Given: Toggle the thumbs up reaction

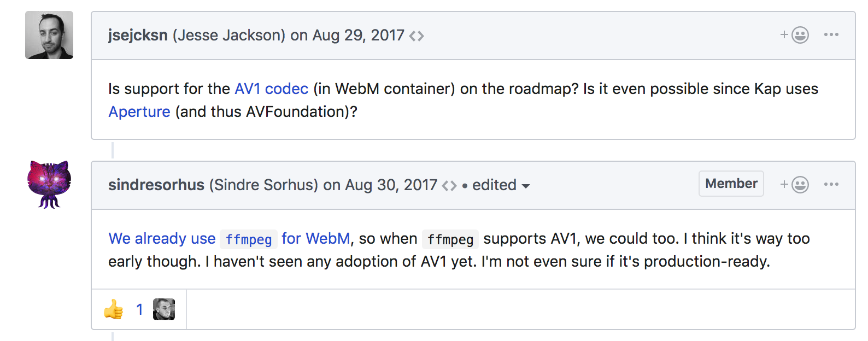Looking at the screenshot, I should click(x=114, y=309).
